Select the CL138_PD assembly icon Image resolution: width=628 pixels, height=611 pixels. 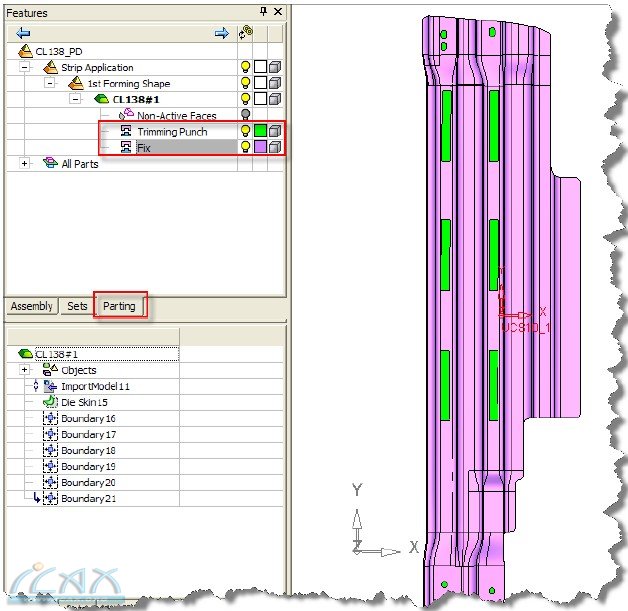point(25,51)
